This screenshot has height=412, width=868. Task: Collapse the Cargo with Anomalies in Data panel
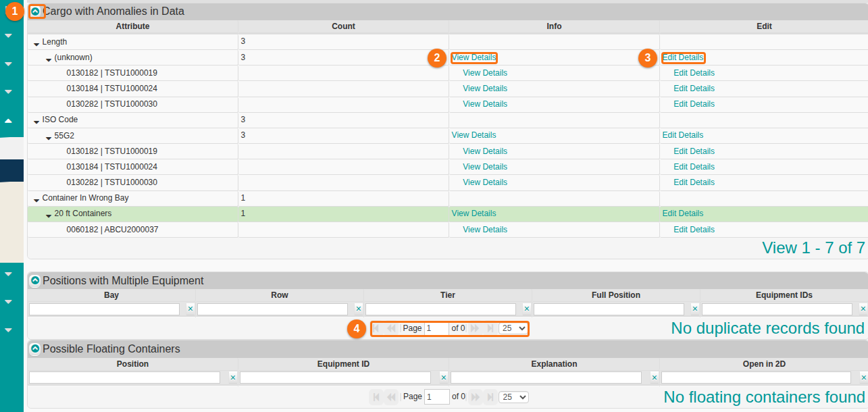coord(35,11)
